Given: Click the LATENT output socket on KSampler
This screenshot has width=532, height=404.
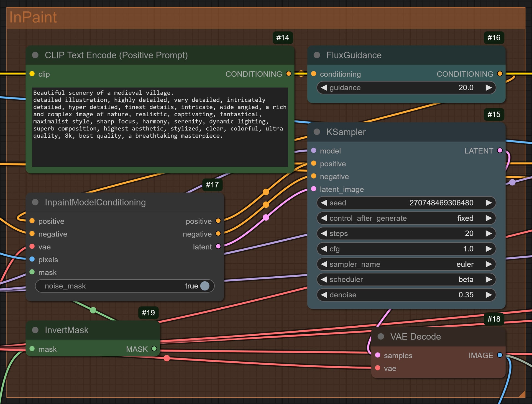Looking at the screenshot, I should click(x=500, y=150).
